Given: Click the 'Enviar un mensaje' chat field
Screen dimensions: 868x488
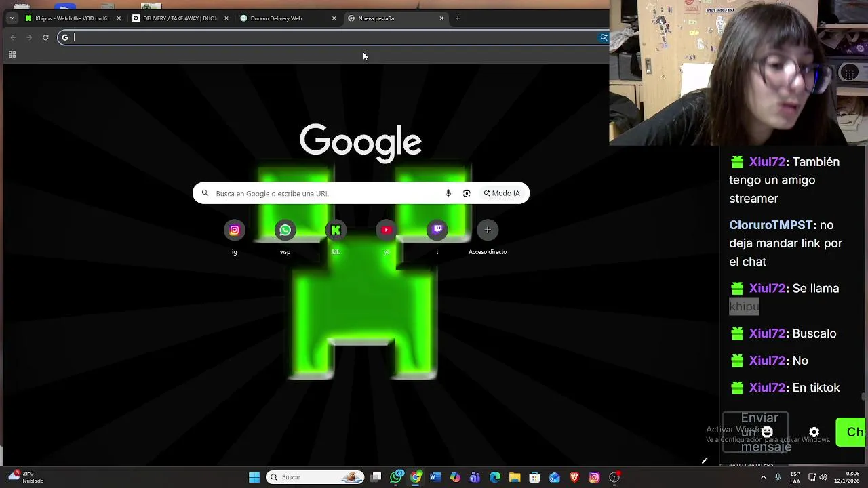Looking at the screenshot, I should pyautogui.click(x=755, y=432).
